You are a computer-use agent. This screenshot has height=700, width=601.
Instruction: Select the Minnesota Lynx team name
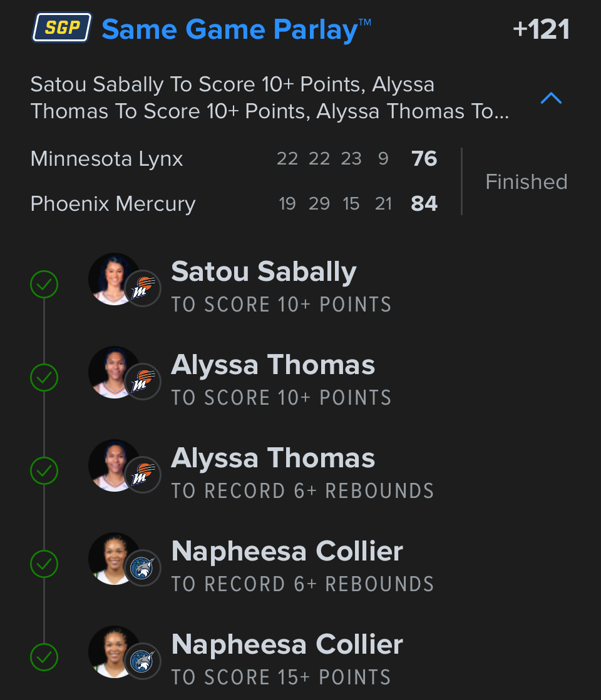click(106, 159)
